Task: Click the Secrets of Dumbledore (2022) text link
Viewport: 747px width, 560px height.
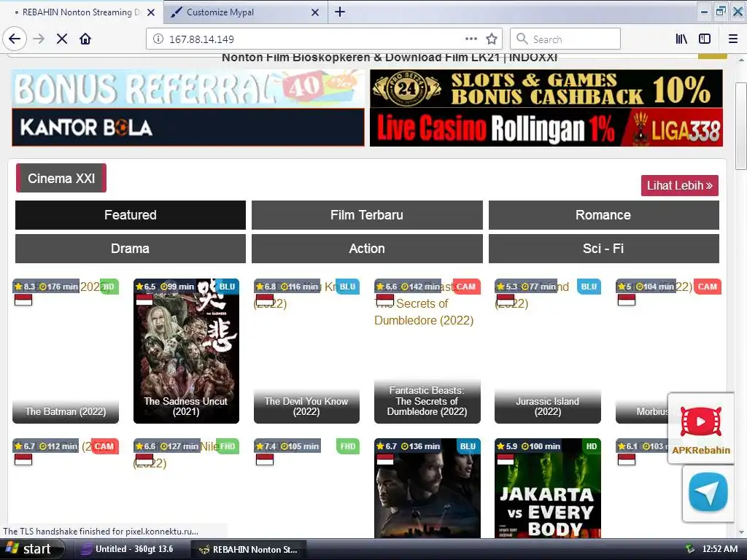Action: 424,312
